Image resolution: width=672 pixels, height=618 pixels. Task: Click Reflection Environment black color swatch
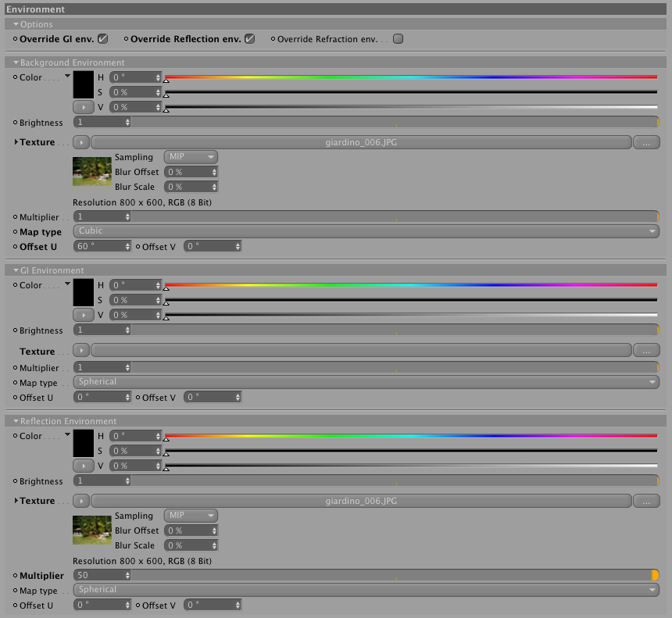(x=84, y=444)
